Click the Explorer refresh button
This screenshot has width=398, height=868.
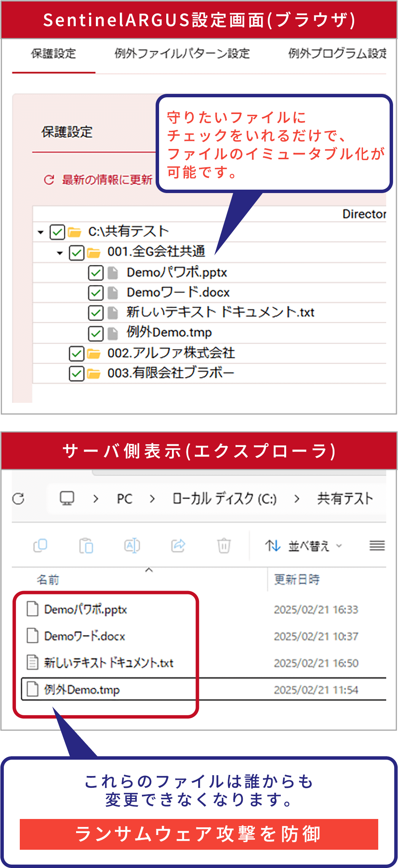pos(18,499)
